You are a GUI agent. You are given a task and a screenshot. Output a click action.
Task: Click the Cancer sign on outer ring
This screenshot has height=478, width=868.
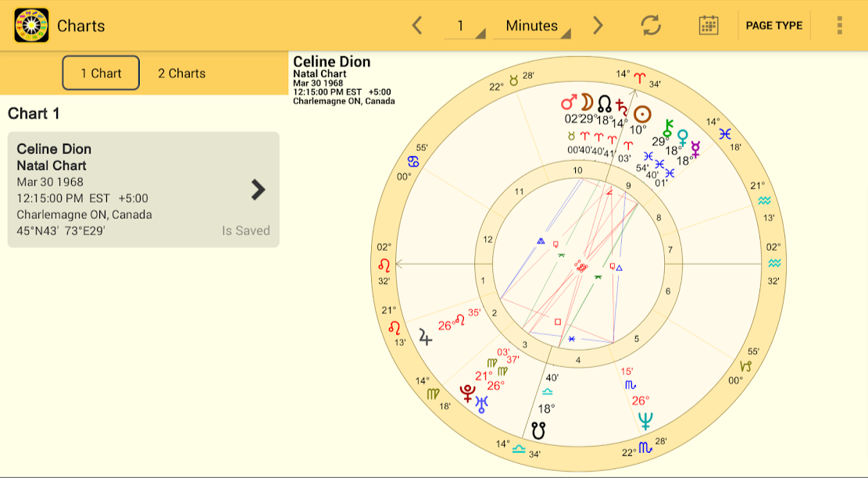[x=413, y=162]
